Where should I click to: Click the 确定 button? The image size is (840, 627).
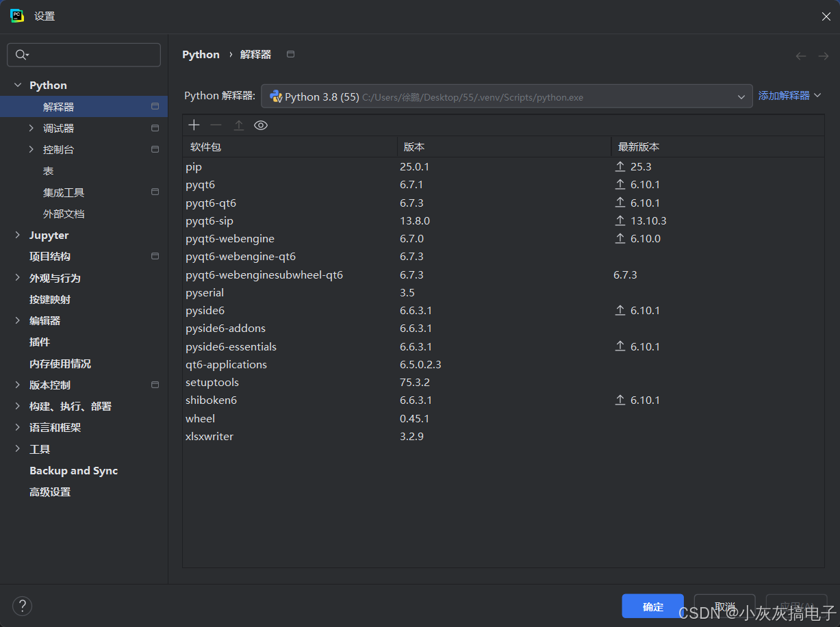click(653, 606)
